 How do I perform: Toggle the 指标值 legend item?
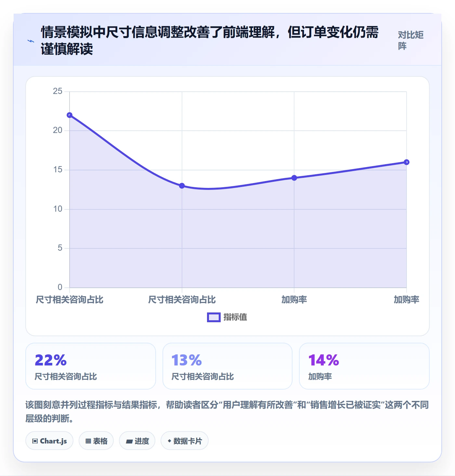pyautogui.click(x=227, y=317)
